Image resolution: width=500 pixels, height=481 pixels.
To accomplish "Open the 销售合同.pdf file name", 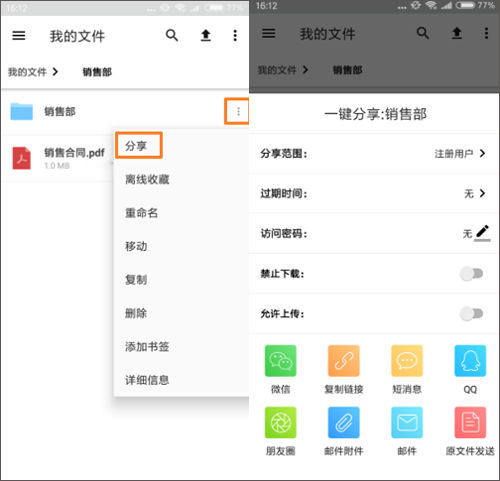I will (74, 153).
